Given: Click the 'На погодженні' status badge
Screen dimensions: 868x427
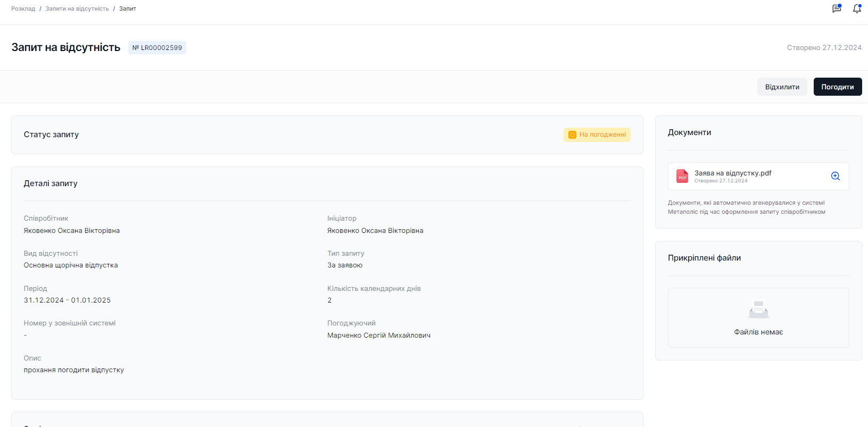Looking at the screenshot, I should click(x=597, y=135).
